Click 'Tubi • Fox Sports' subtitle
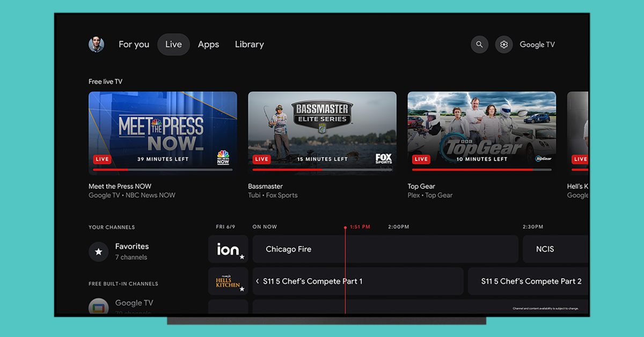This screenshot has width=644, height=337. point(273,195)
